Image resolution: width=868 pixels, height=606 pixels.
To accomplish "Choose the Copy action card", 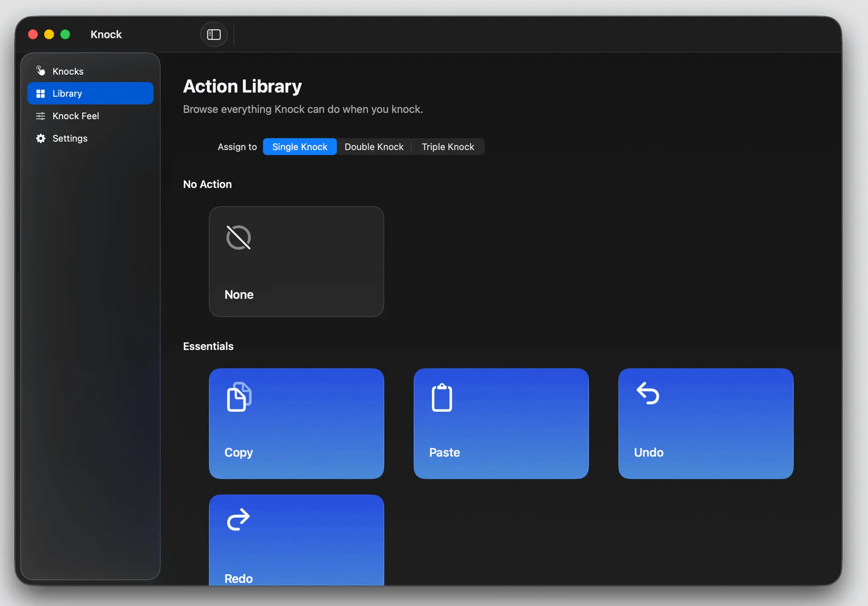I will pyautogui.click(x=296, y=424).
